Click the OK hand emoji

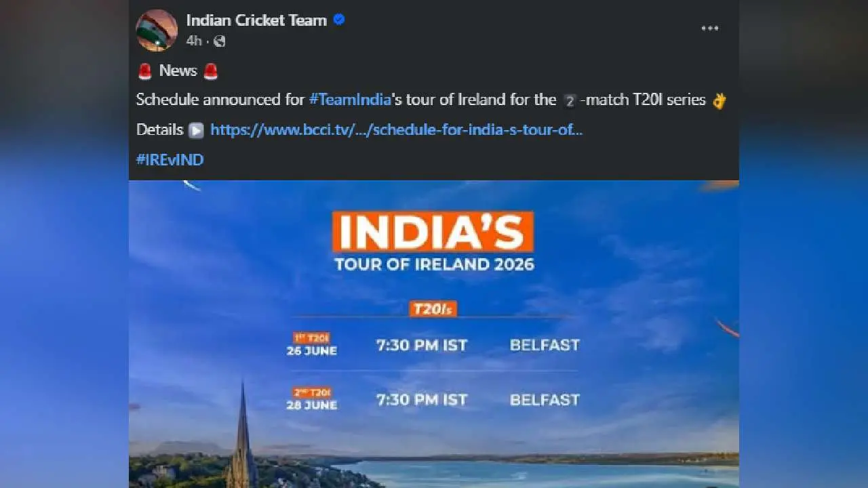click(719, 100)
